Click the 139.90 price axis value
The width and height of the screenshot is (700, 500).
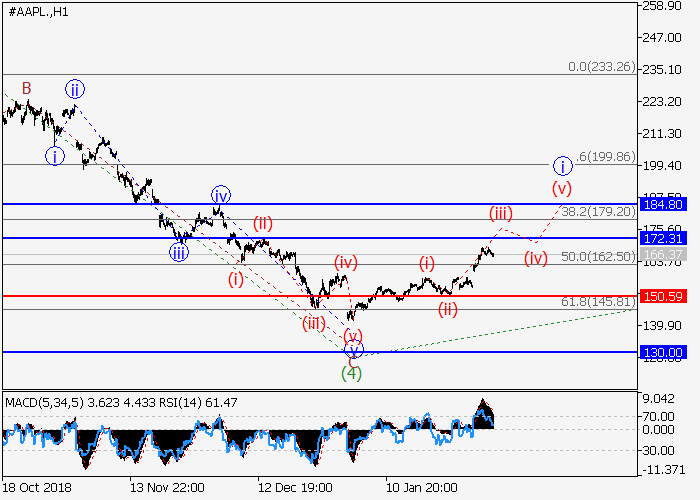(662, 326)
